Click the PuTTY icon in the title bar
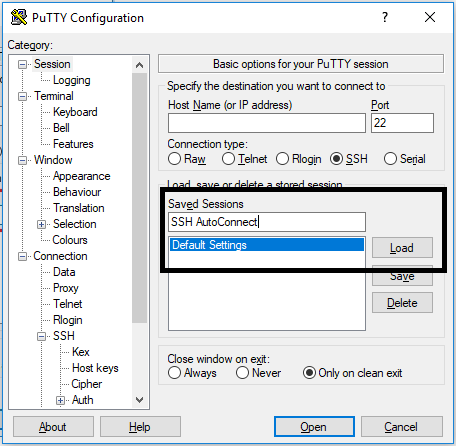Screen dimensions: 456x446 [19, 17]
